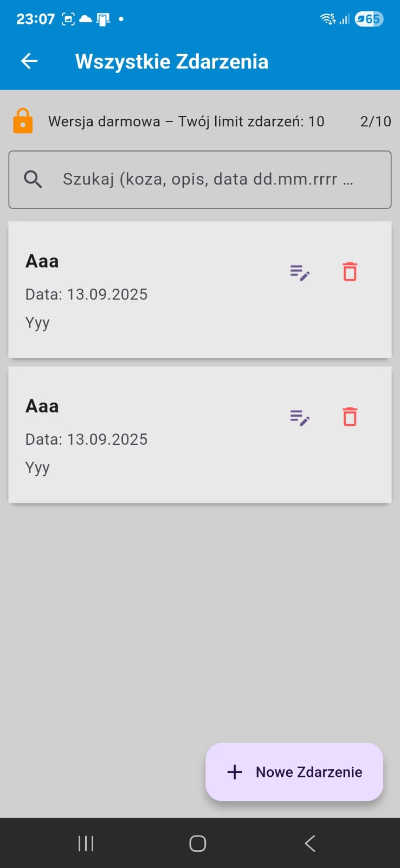Delete the second Aaa event
This screenshot has width=400, height=868.
point(350,417)
